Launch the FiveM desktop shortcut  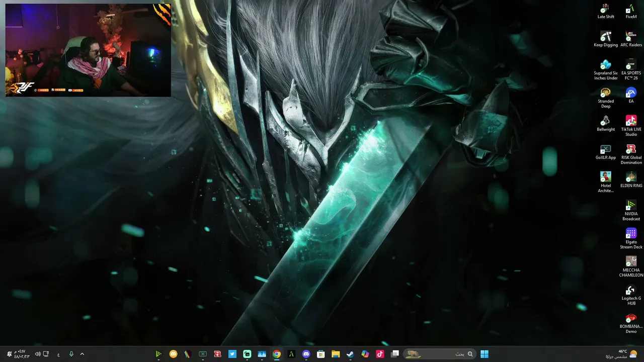pos(631,11)
